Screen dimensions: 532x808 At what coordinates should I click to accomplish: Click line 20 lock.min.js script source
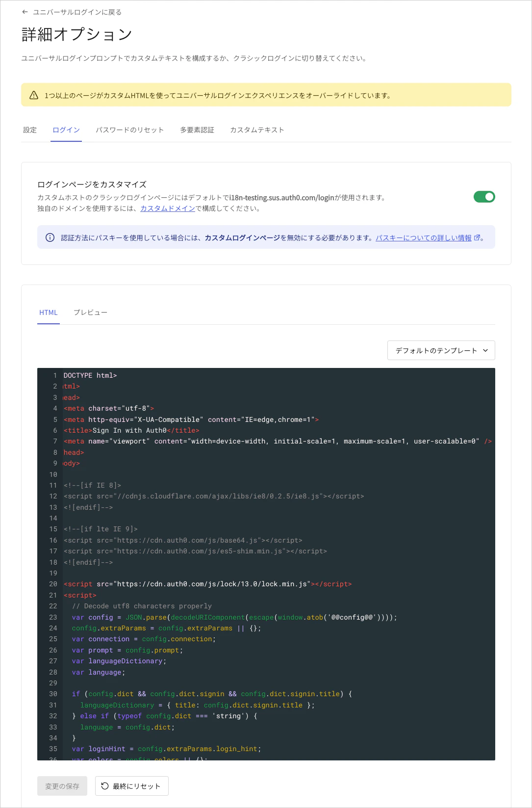208,584
